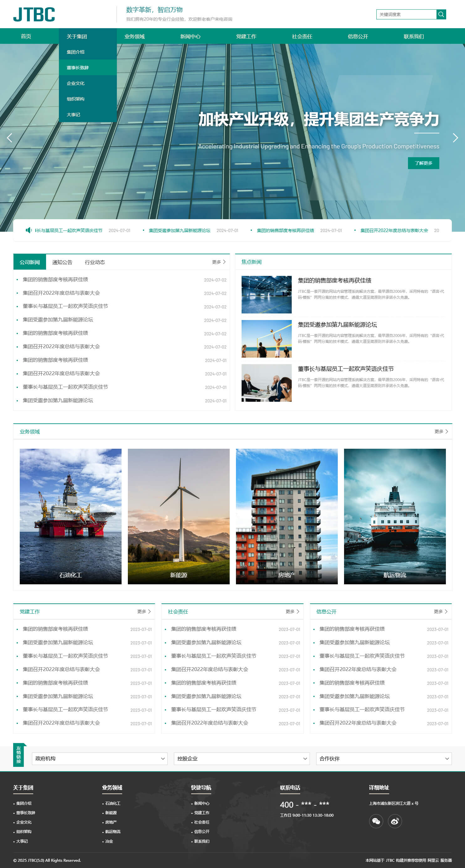
Task: Expand the 政府机构 dropdown
Action: pyautogui.click(x=99, y=758)
